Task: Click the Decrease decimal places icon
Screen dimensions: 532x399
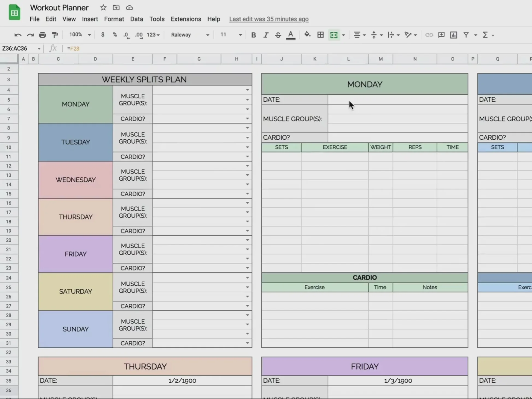Action: tap(126, 35)
